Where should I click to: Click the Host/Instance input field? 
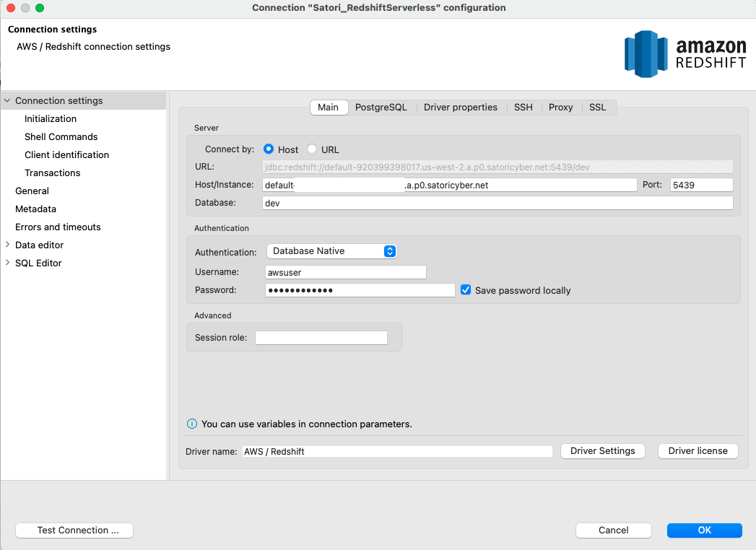click(449, 185)
